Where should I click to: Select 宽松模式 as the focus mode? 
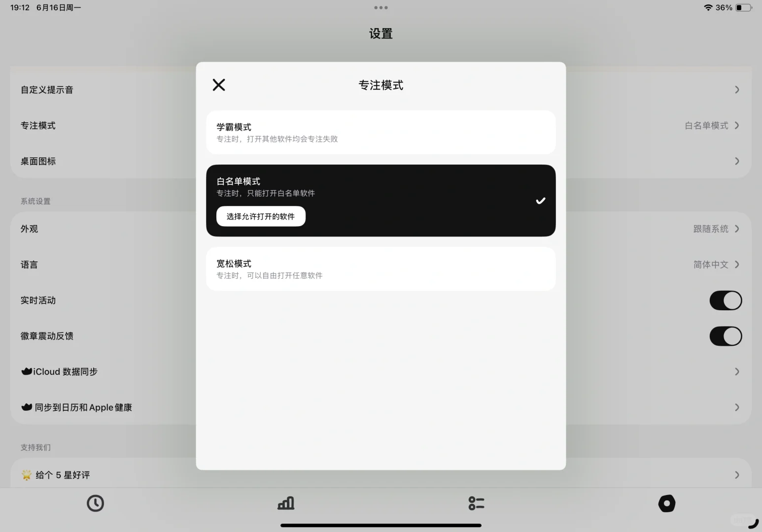click(x=381, y=268)
